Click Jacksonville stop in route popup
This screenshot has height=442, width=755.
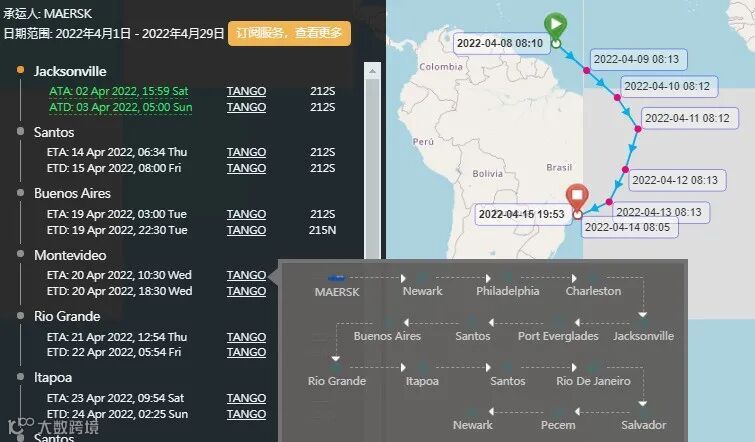pyautogui.click(x=643, y=336)
